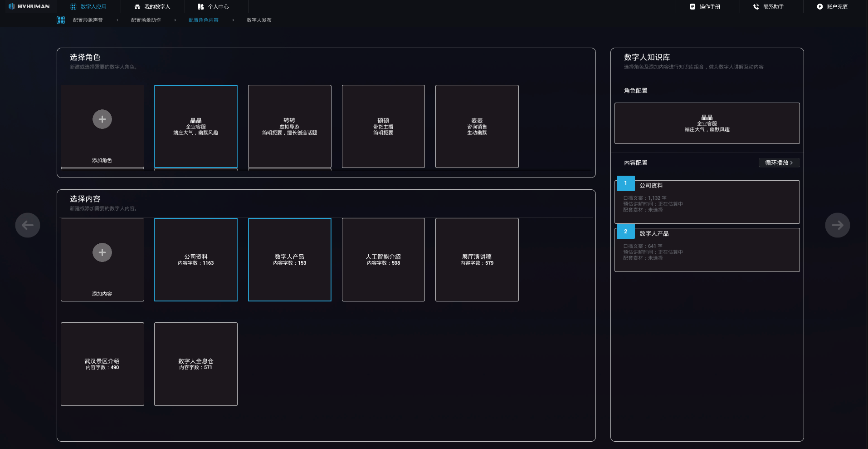
Task: Open the 个人中心 tab
Action: (219, 7)
